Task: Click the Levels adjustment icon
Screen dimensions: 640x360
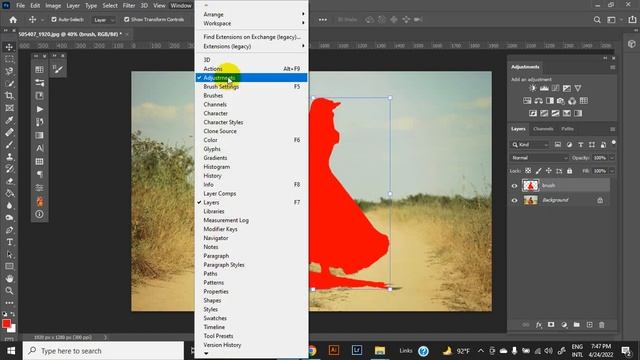Action: pos(544,88)
